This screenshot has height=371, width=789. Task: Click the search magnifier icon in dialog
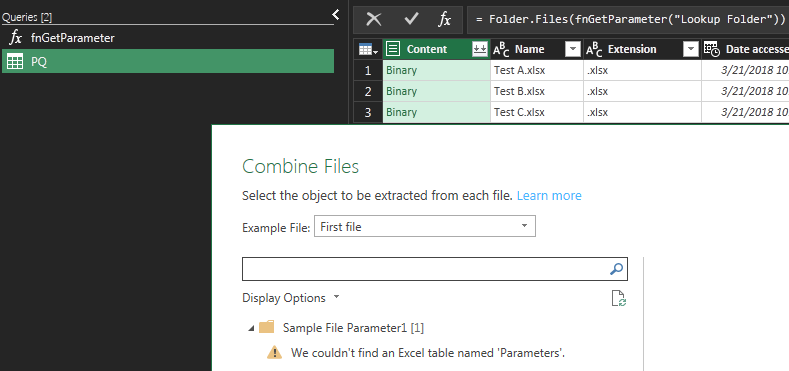pyautogui.click(x=616, y=269)
